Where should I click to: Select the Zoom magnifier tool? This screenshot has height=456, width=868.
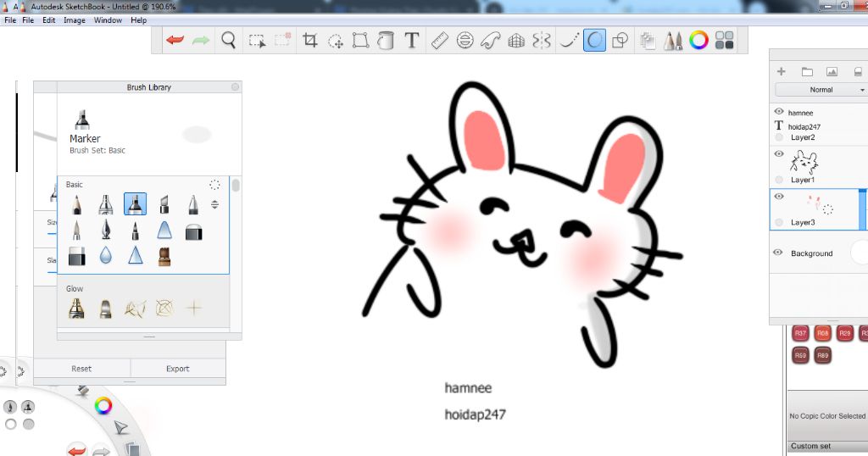click(x=228, y=40)
